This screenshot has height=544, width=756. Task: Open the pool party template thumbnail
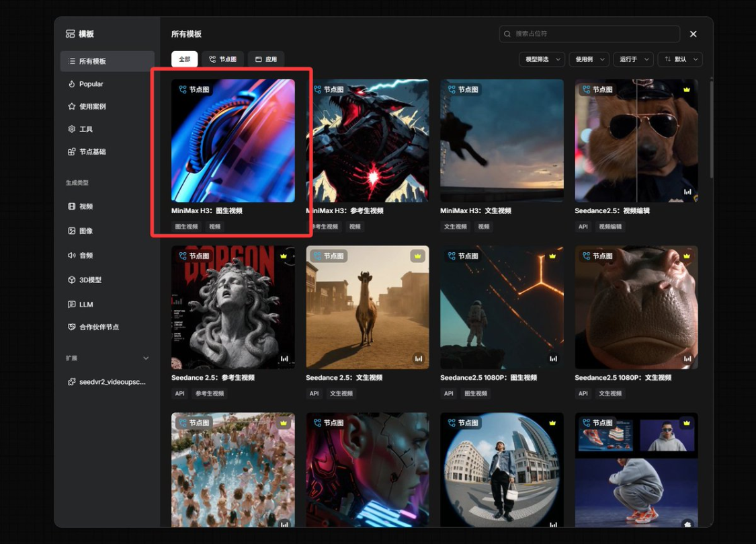pos(233,470)
